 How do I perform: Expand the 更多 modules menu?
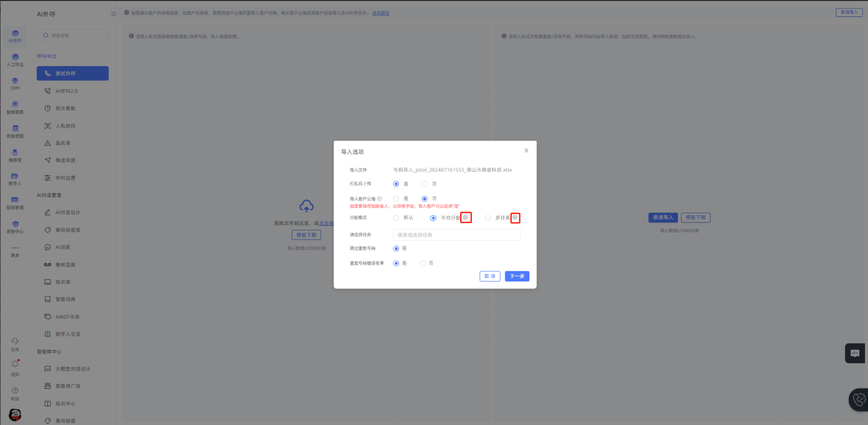[x=15, y=249]
